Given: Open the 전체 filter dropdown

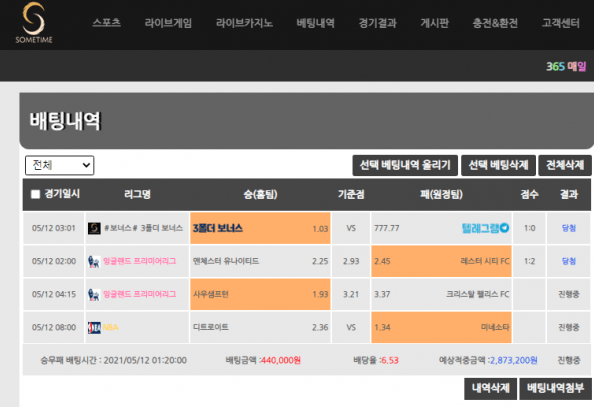Looking at the screenshot, I should tap(59, 165).
